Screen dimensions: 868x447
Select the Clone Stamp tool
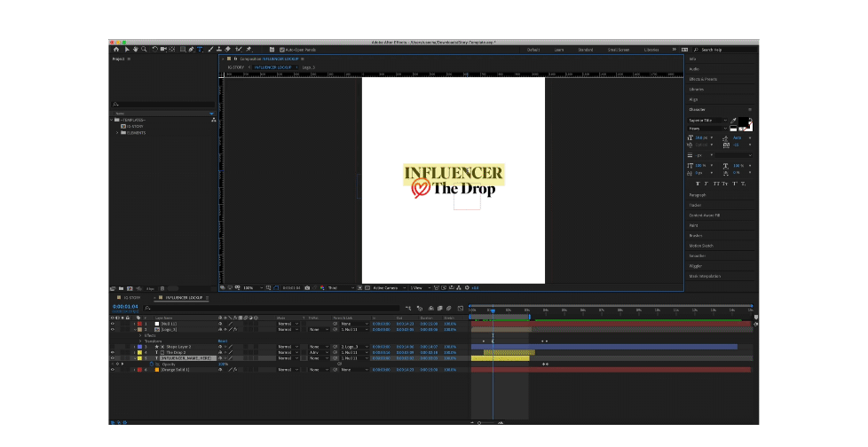tap(219, 50)
